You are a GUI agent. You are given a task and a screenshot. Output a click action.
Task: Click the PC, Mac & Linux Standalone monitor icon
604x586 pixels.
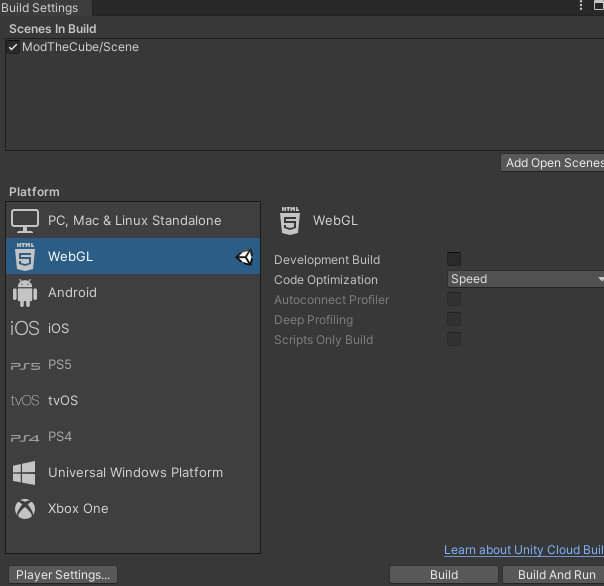25,221
